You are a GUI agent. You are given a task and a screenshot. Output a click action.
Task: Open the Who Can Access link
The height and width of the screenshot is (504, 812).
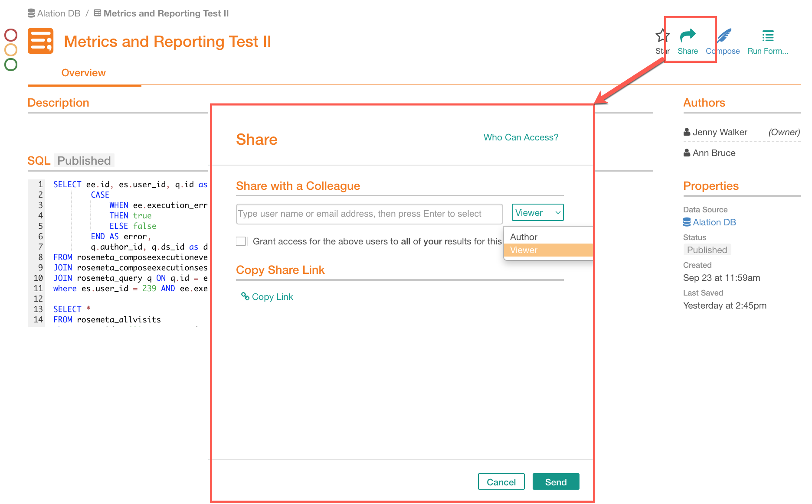click(x=521, y=137)
